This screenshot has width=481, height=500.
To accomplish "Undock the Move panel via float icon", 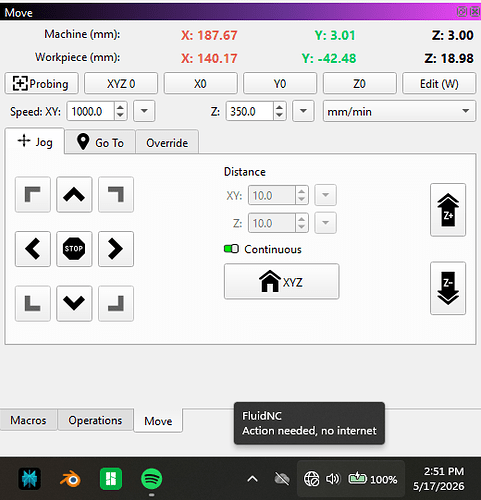I will coord(461,12).
